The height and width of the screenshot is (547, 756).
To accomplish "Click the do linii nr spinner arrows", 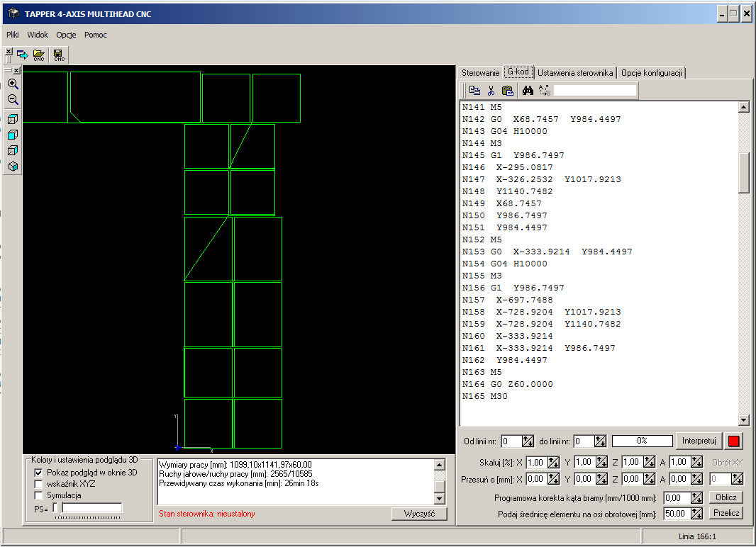I will 600,441.
